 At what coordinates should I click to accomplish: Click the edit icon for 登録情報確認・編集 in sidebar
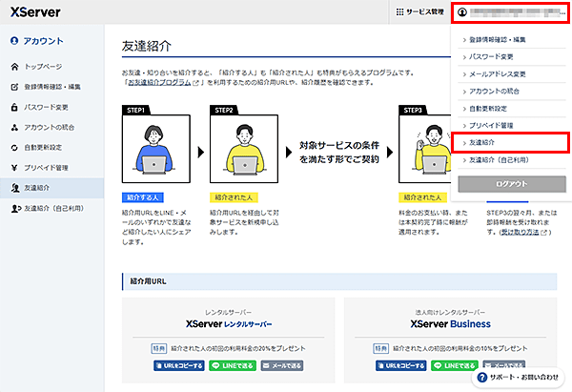(14, 87)
